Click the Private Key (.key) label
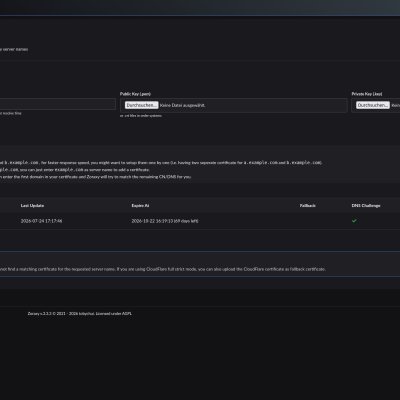The width and height of the screenshot is (400, 400). click(x=367, y=94)
